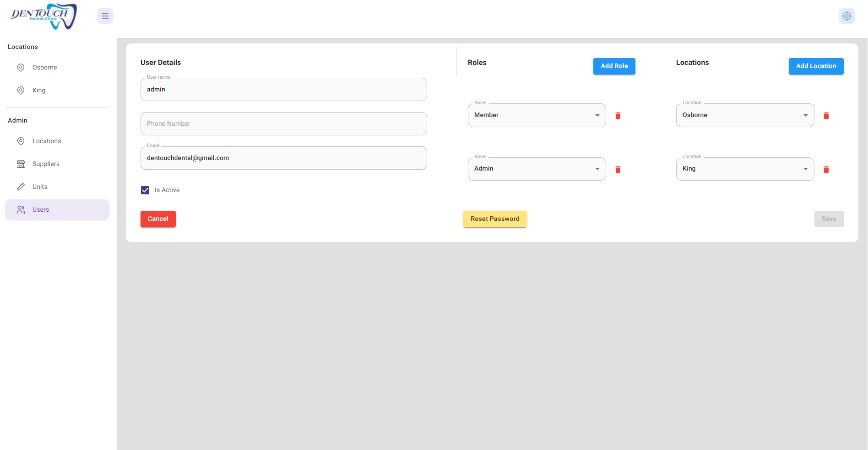Click the red Cancel button
The height and width of the screenshot is (450, 868).
(x=158, y=219)
